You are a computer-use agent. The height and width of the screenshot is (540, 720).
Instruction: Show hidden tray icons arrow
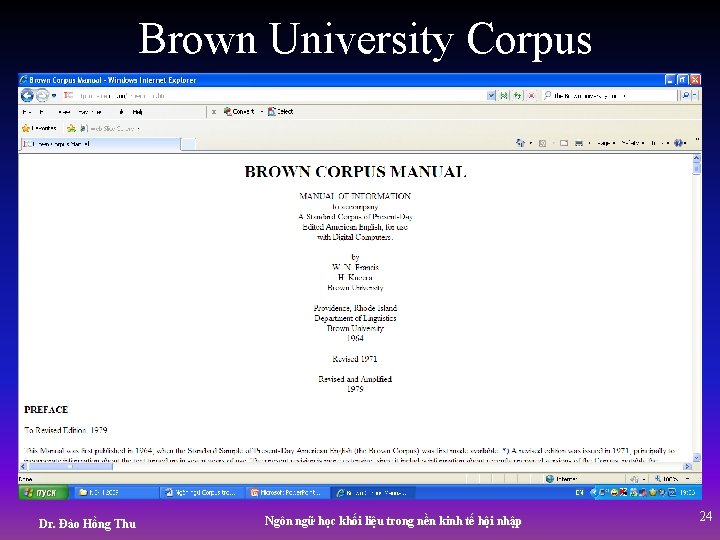pyautogui.click(x=593, y=493)
